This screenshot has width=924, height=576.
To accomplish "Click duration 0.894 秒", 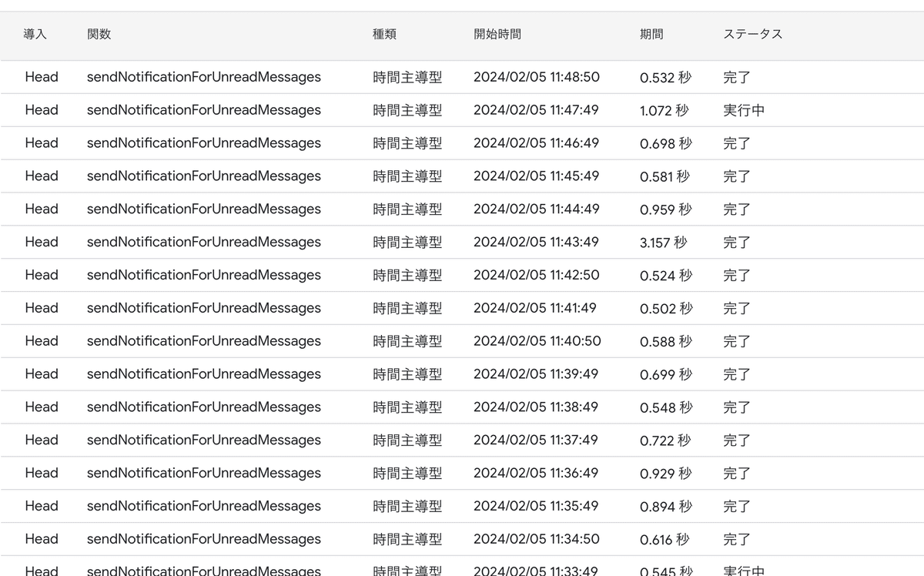I will [x=666, y=506].
